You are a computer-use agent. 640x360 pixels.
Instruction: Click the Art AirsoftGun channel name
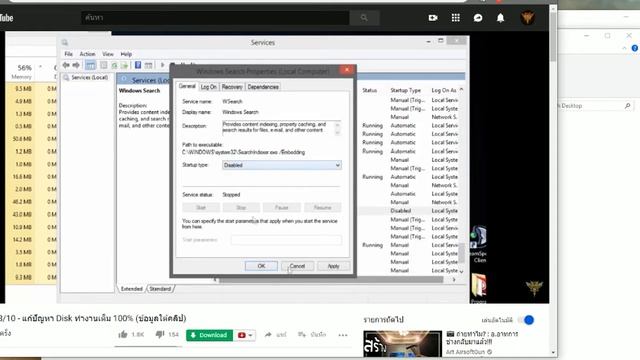click(x=465, y=351)
